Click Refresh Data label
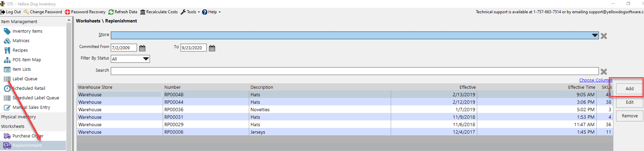The width and height of the screenshot is (644, 151). click(126, 12)
